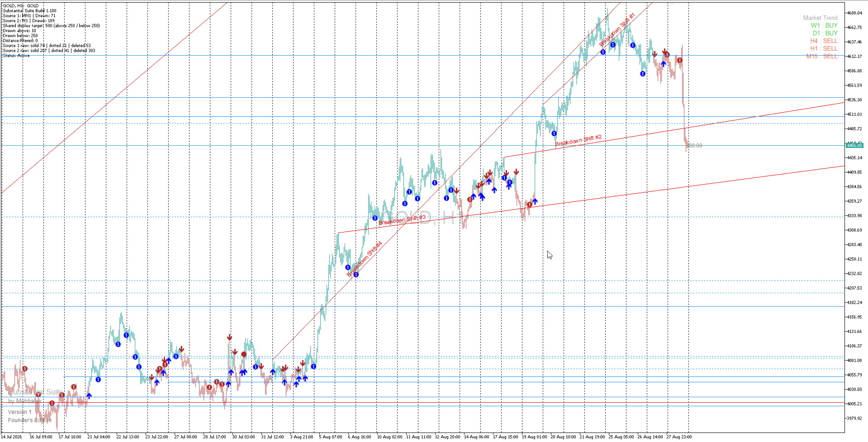The height and width of the screenshot is (442, 868).
Task: Click the '11 Aug 11:00' time axis label
Action: [418, 437]
